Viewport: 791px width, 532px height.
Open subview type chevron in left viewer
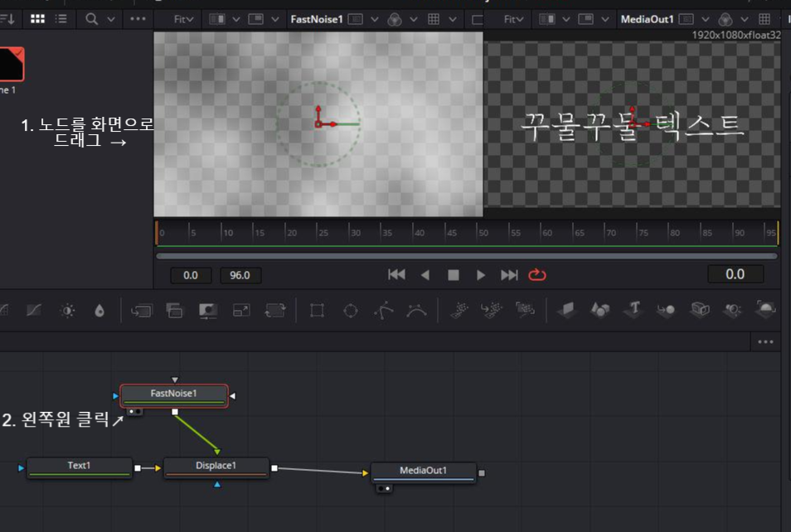tap(275, 19)
